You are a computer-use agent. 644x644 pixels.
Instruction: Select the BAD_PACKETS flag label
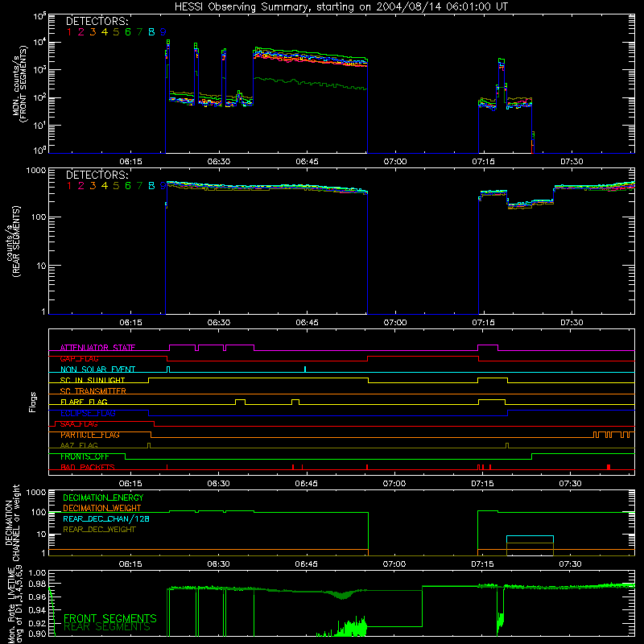88,468
